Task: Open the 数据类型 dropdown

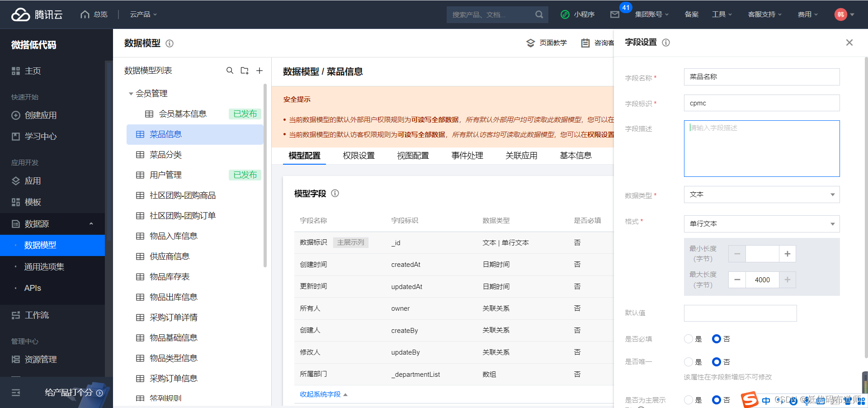Action: pos(762,195)
